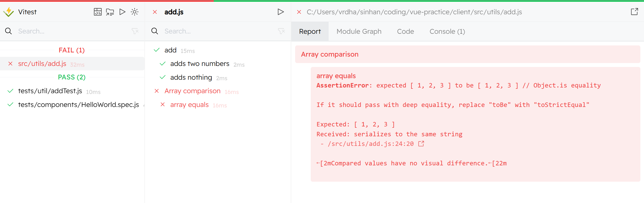Viewport: 644px width, 203px height.
Task: Click X icon beside file path header
Action: (299, 12)
